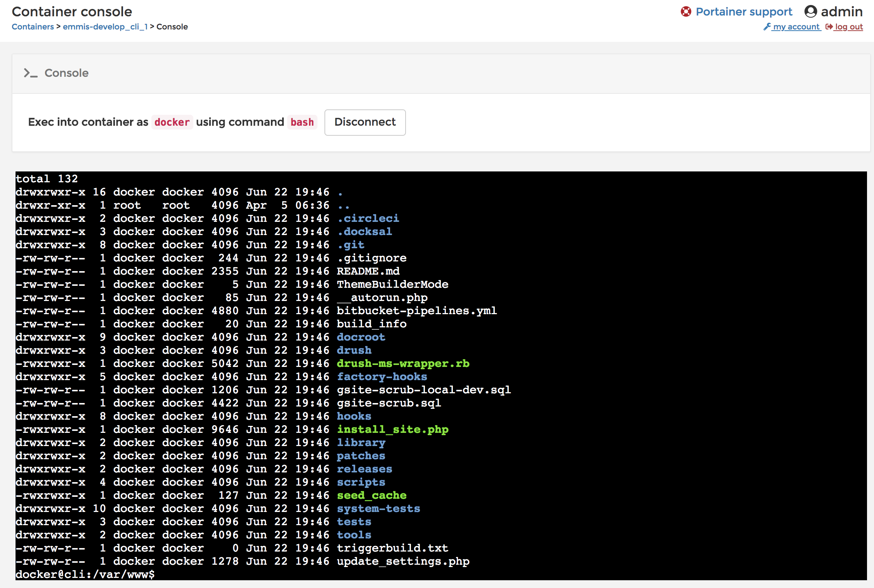Click the exit arrow icon before log out

click(829, 27)
